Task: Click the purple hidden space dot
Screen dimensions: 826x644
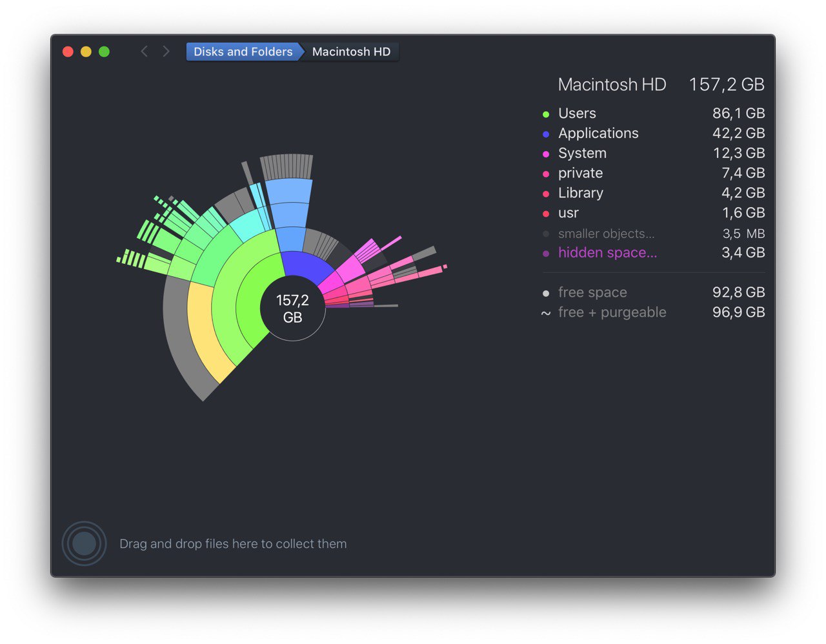Action: pyautogui.click(x=546, y=254)
